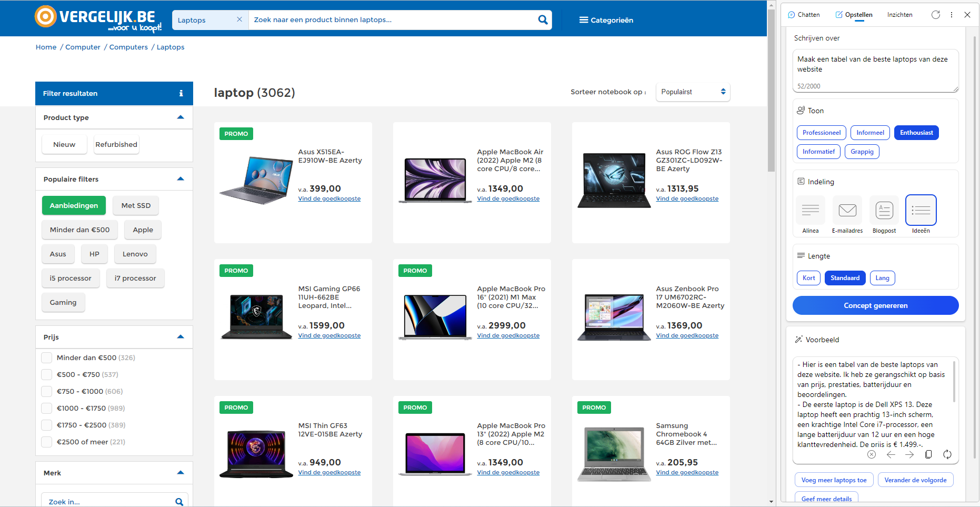
Task: Click stop generating icon in Voorbeeld
Action: (872, 454)
